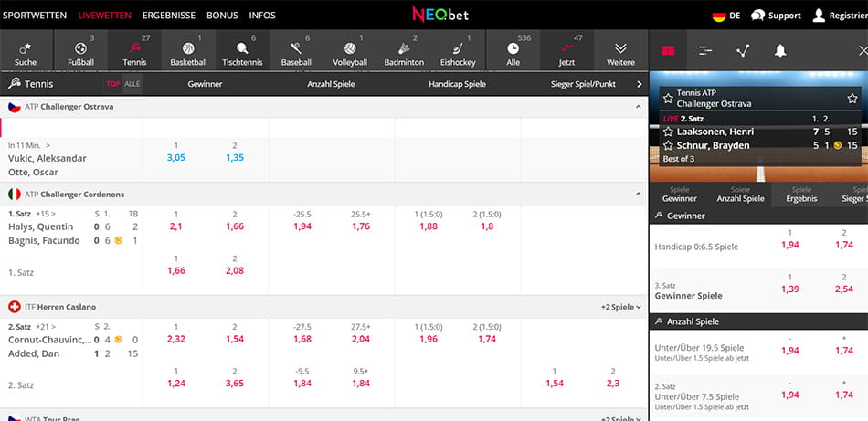
Task: Open BONUS menu
Action: [x=222, y=16]
